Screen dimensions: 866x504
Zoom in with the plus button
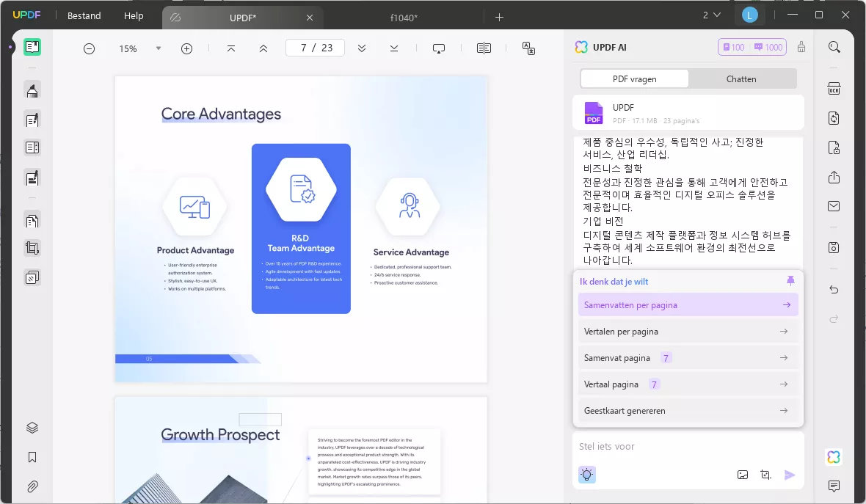[186, 48]
